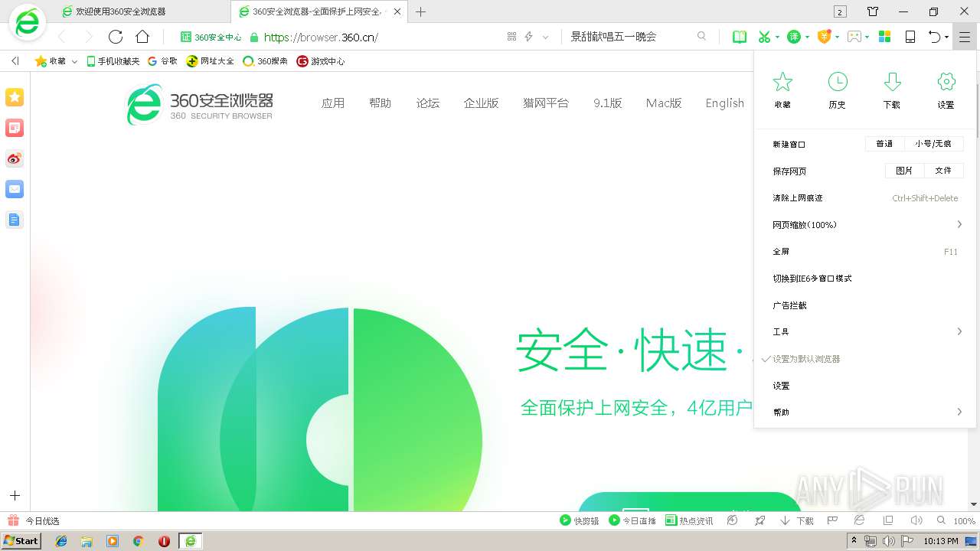Click the green scissors screenshot icon
Image resolution: width=980 pixels, height=551 pixels.
[x=763, y=37]
